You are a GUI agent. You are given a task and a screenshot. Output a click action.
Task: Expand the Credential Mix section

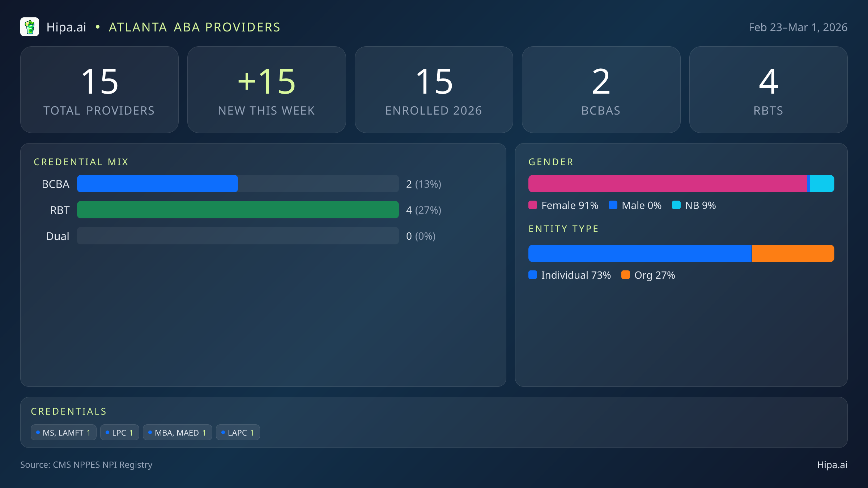coord(81,162)
